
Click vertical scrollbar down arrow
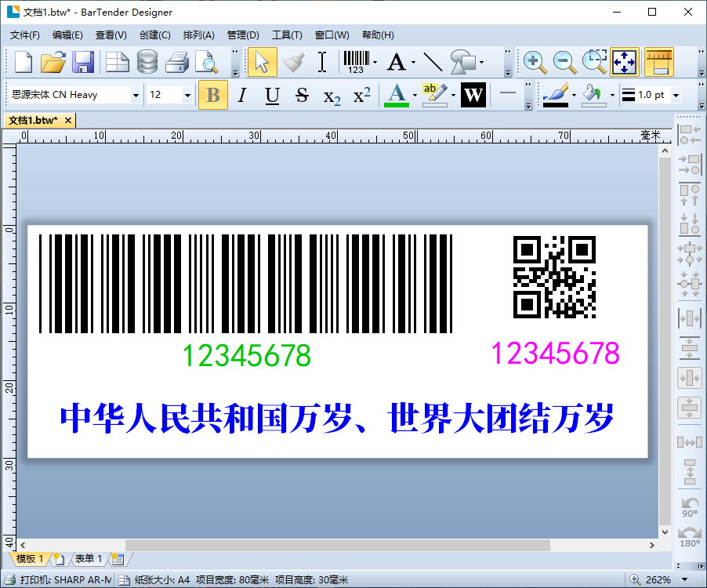665,532
